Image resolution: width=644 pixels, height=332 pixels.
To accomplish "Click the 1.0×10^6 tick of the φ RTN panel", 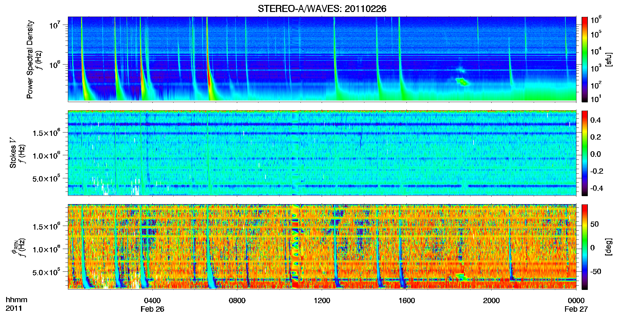I will point(46,249).
